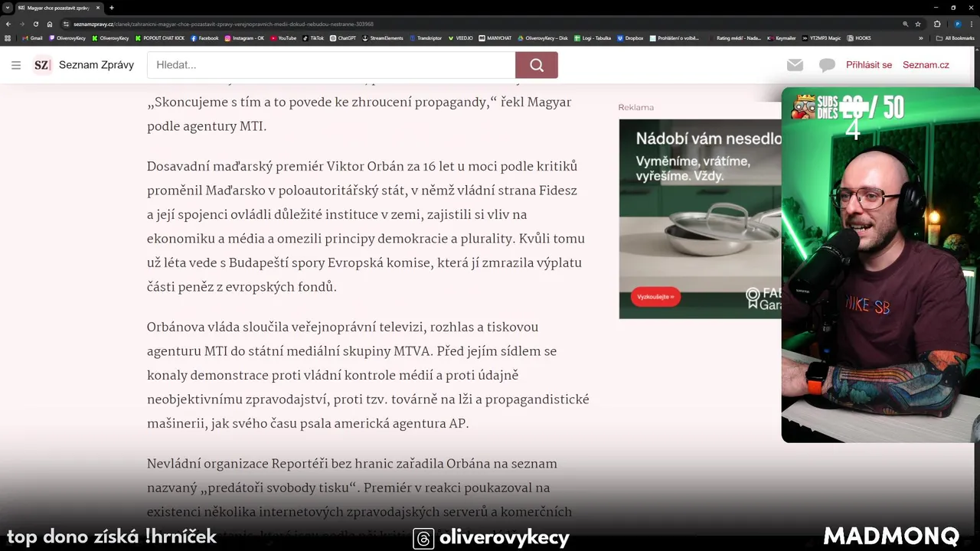Open the TikTok bookmark

point(313,37)
